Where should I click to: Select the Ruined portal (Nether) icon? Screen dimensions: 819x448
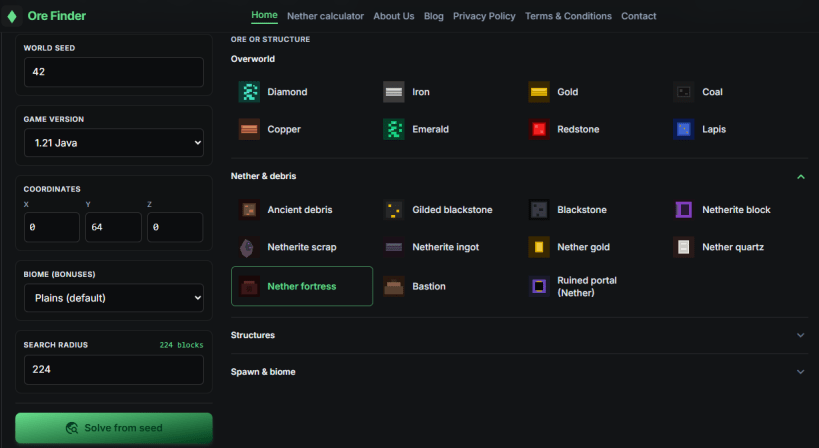[x=539, y=286]
